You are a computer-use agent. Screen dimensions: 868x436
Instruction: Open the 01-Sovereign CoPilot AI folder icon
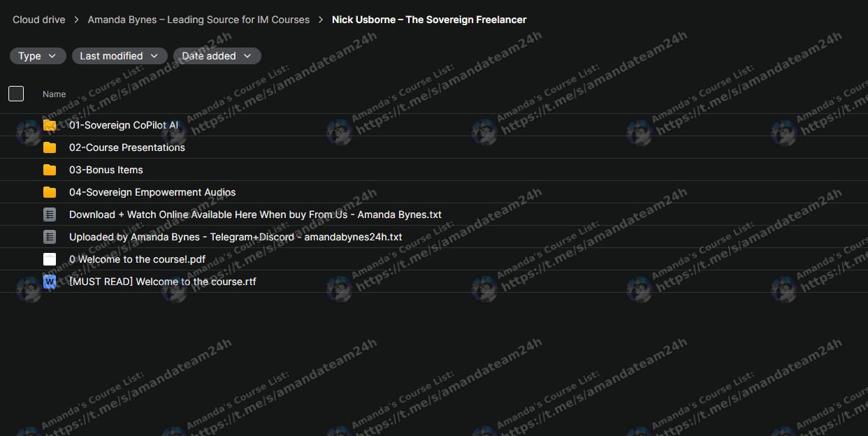click(50, 125)
